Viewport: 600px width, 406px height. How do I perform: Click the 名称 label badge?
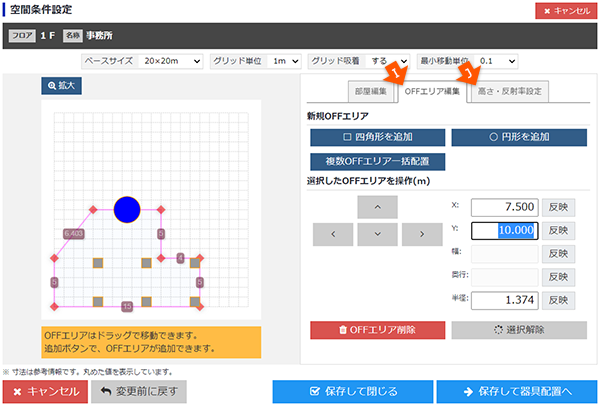(73, 36)
